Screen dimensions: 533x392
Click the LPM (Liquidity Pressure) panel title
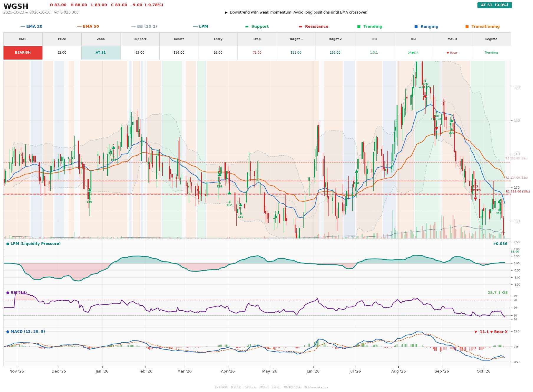(x=33, y=244)
